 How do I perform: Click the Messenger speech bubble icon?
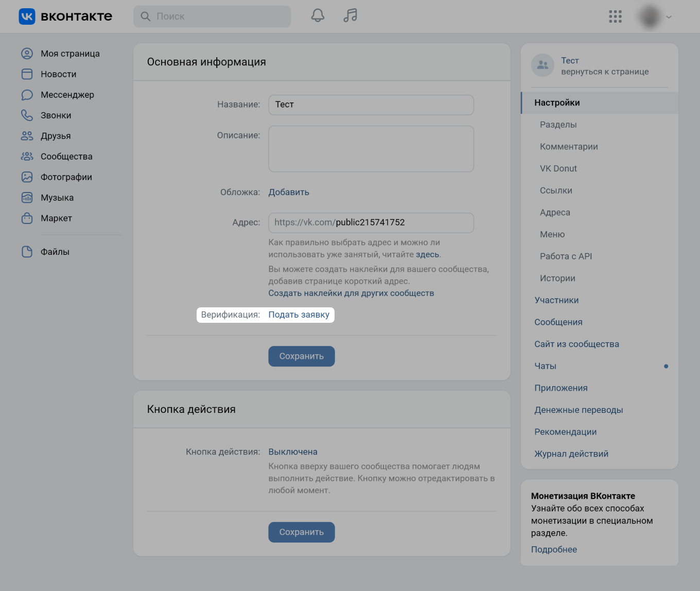[27, 95]
